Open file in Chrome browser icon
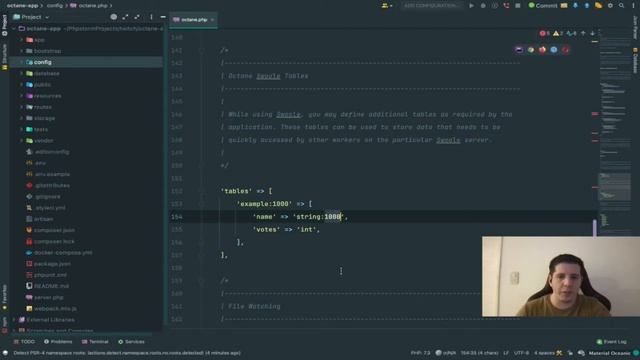This screenshot has width=640, height=360. pyautogui.click(x=531, y=50)
